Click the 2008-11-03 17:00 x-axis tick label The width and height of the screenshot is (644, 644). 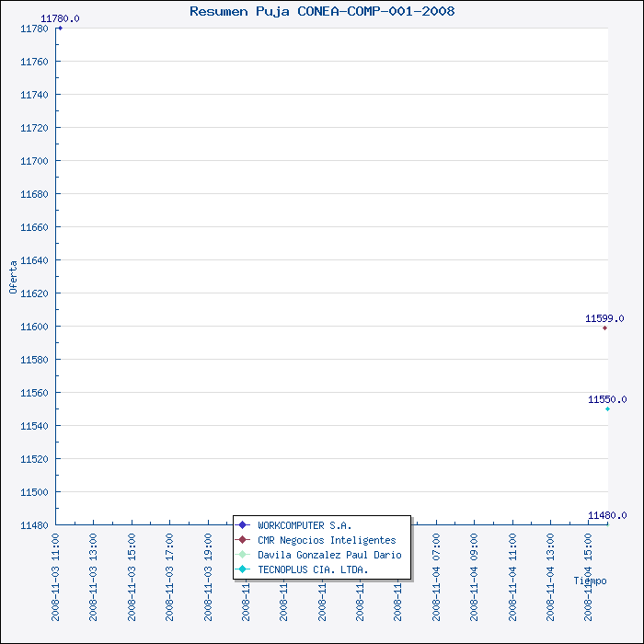170,563
